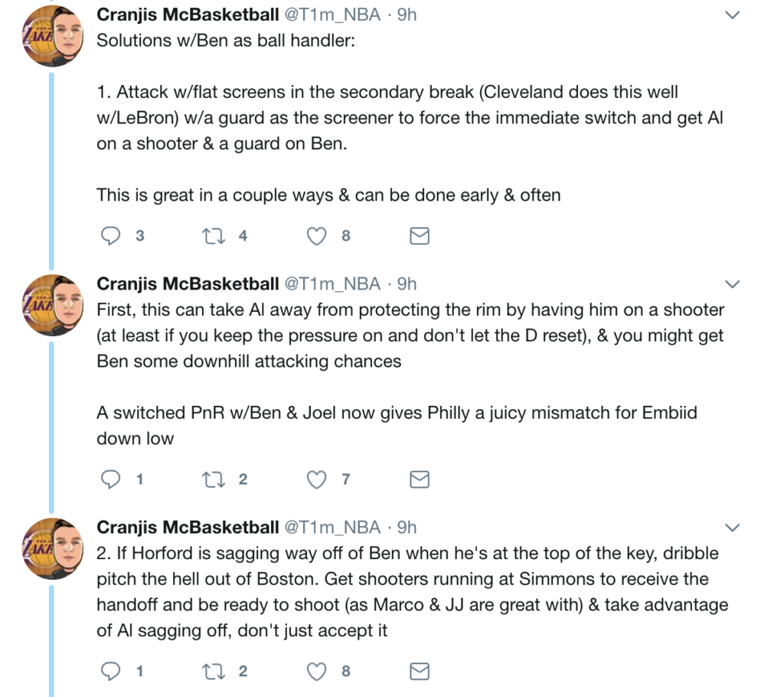Screen dimensions: 784x697
Task: Share Embiid mismatch tweet via message icon
Action: point(420,479)
